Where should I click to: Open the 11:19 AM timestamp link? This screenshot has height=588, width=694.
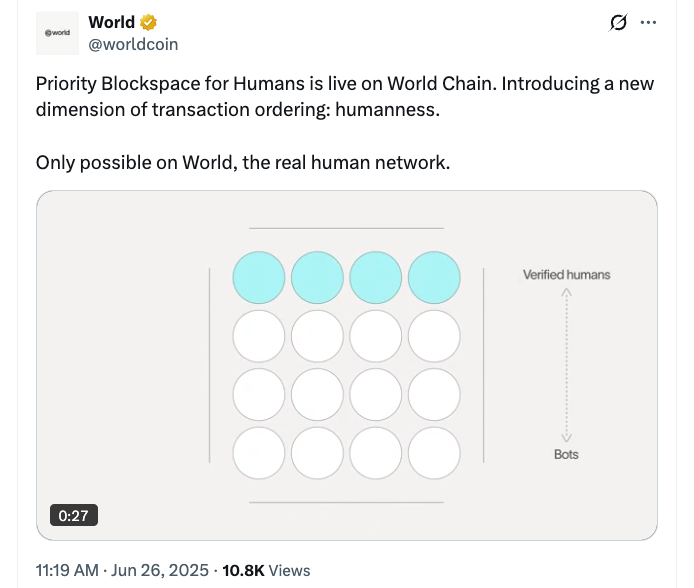pyautogui.click(x=67, y=570)
